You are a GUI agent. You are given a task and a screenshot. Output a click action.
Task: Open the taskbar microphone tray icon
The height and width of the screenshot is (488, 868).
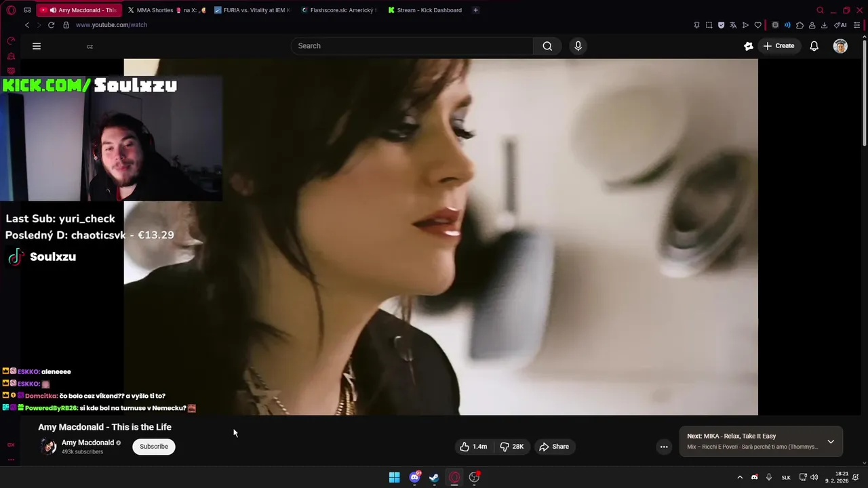point(769,477)
